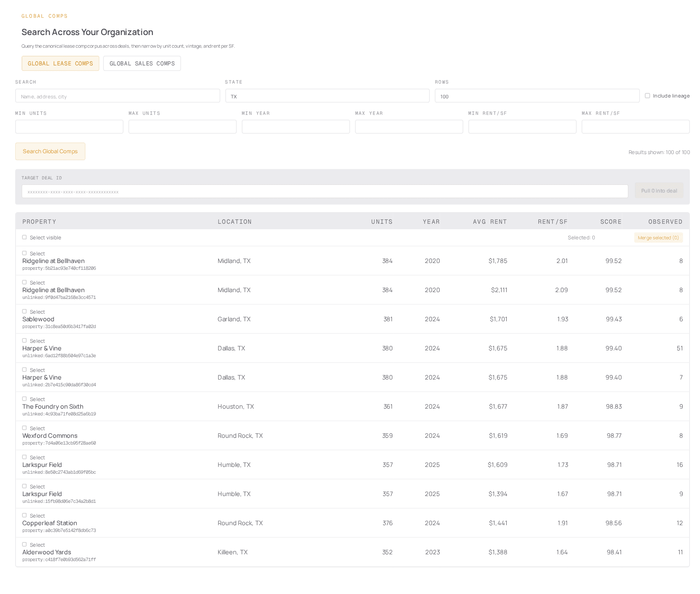Click the Year column header
700x594 pixels.
(x=431, y=222)
